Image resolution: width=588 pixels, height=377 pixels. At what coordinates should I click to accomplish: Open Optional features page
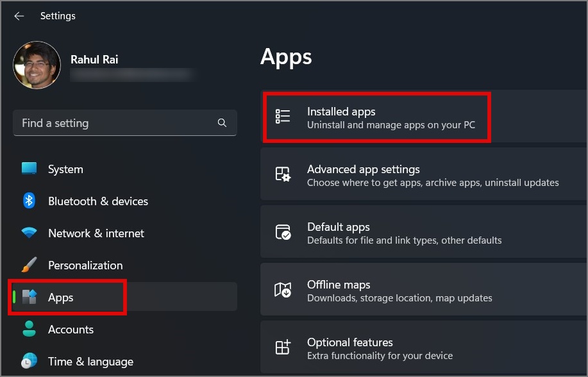point(424,347)
